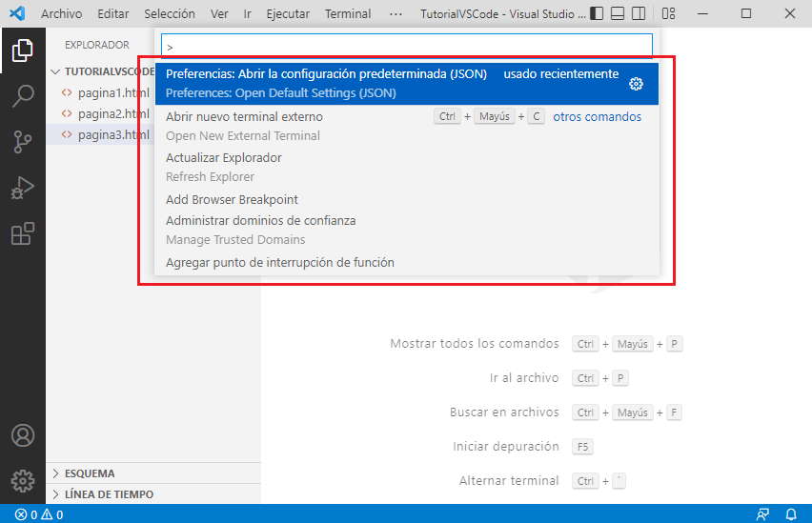
Task: Click the 'otros comandos' label
Action: [598, 116]
